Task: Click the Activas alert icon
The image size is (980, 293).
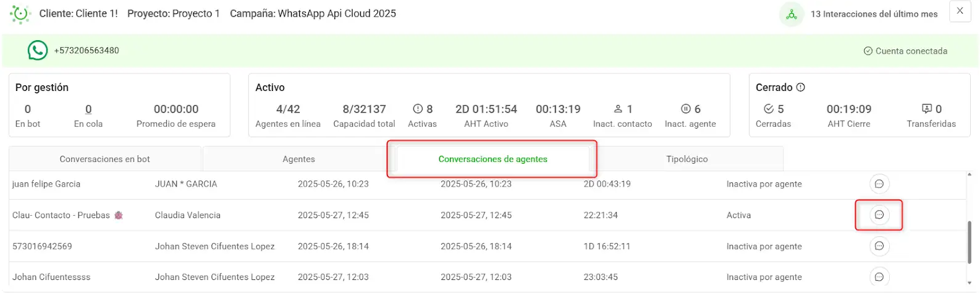Action: (418, 109)
